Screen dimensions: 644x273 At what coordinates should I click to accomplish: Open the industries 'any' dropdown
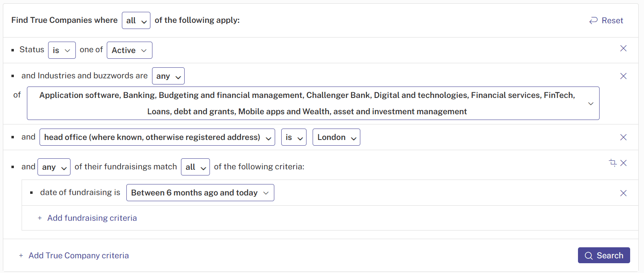[168, 76]
